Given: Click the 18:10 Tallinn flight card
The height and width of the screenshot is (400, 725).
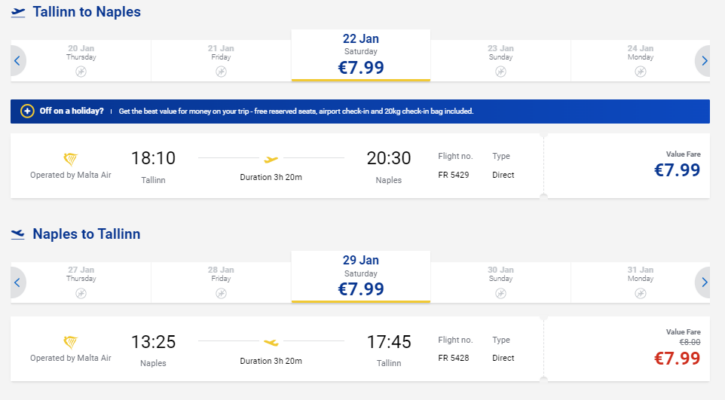Looking at the screenshot, I should point(276,166).
